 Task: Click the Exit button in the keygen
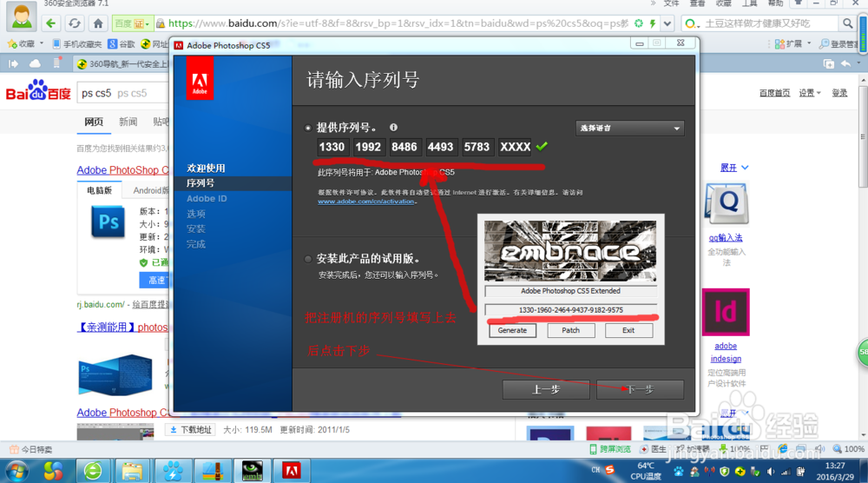[628, 330]
